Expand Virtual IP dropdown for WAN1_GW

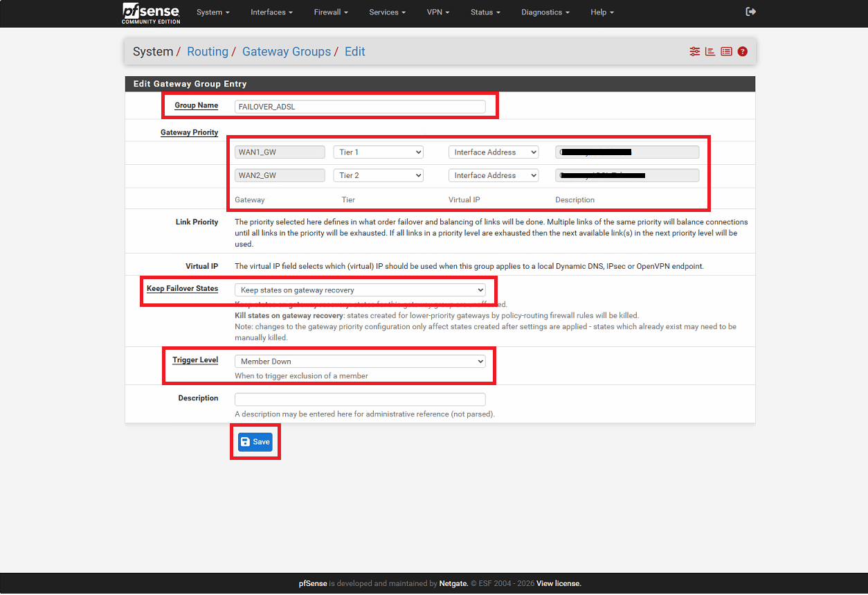(x=493, y=152)
